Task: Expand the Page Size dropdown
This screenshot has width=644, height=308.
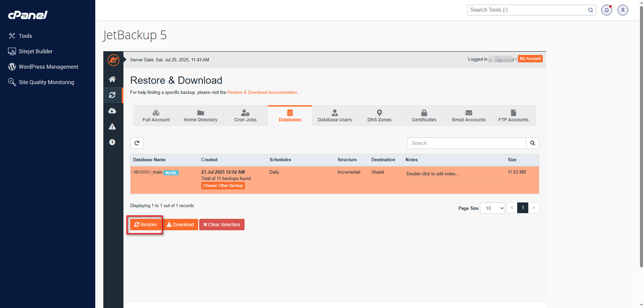Action: click(x=492, y=208)
